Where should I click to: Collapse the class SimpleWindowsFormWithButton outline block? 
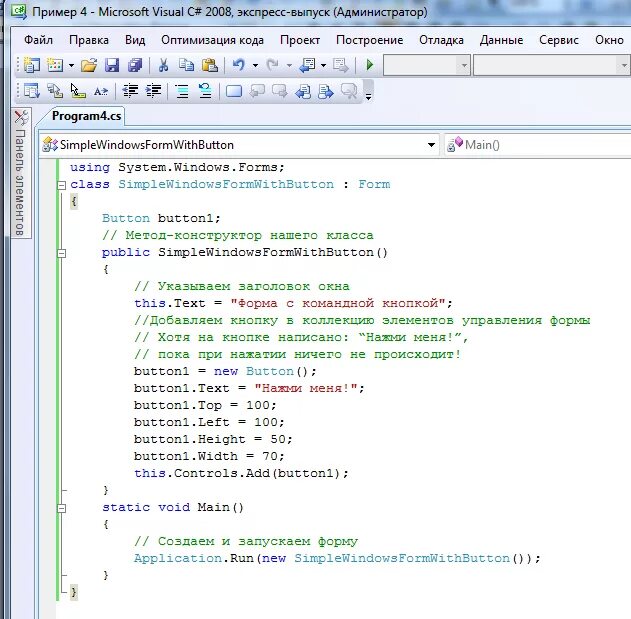62,185
